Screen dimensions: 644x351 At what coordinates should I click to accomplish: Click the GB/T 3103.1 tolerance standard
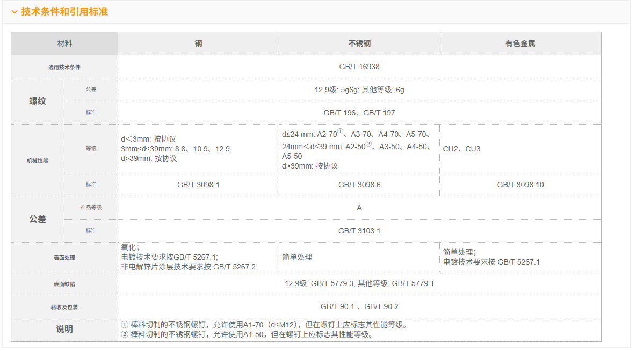click(x=359, y=231)
